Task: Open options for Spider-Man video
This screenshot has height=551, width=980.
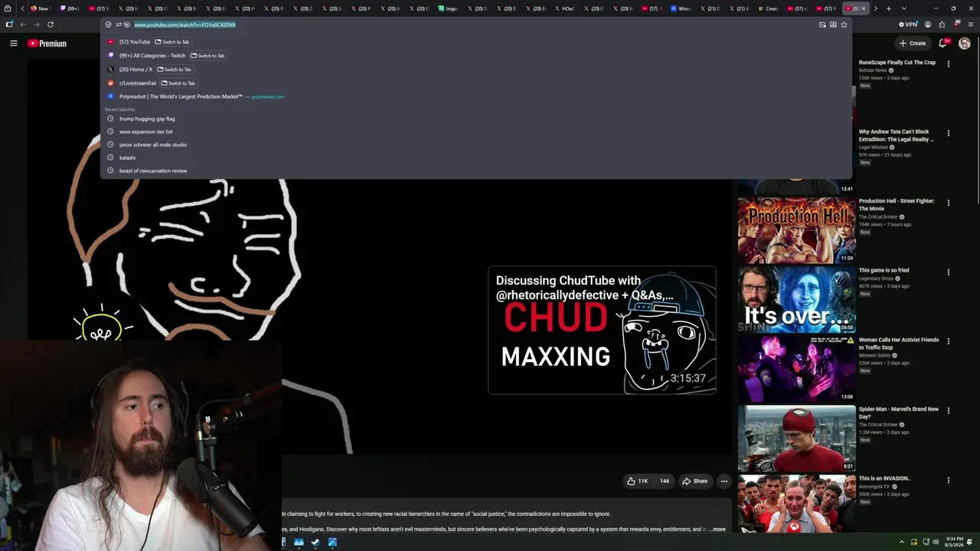Action: tap(948, 411)
